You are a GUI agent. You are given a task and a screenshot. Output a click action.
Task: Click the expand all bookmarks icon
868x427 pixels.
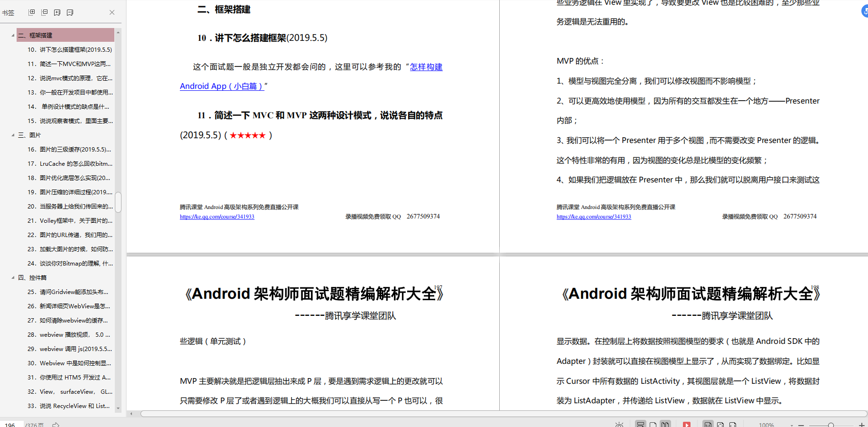[32, 12]
